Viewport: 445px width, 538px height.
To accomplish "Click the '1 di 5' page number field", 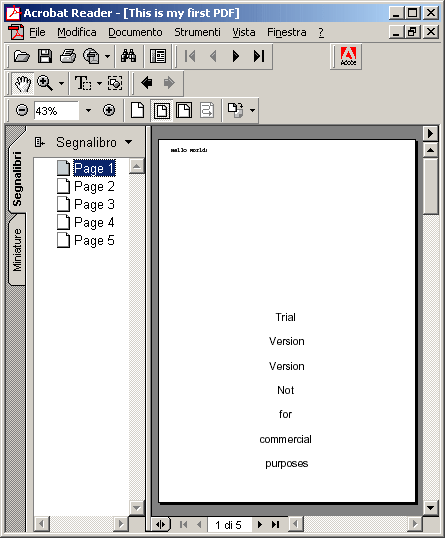I will 229,525.
